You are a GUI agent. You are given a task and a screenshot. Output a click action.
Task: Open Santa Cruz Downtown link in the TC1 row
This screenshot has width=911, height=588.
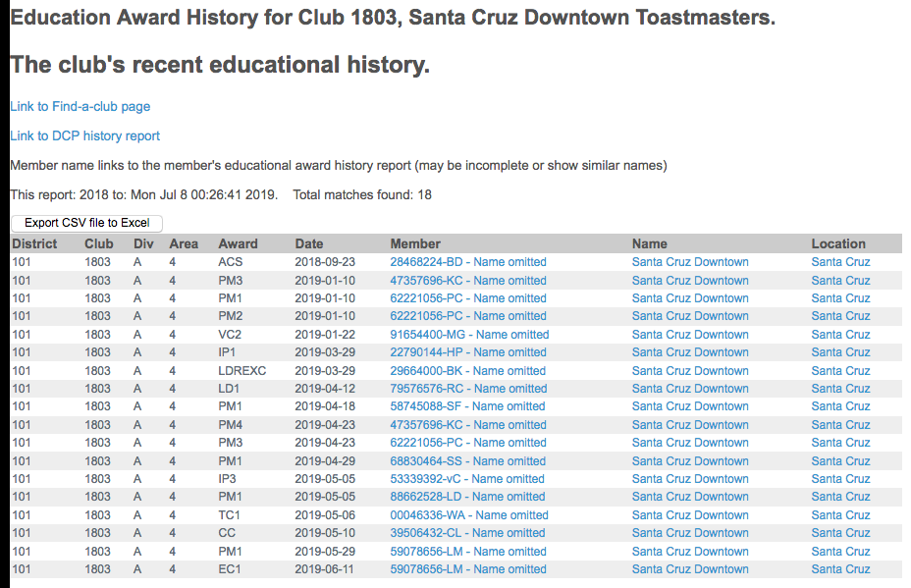pyautogui.click(x=690, y=515)
